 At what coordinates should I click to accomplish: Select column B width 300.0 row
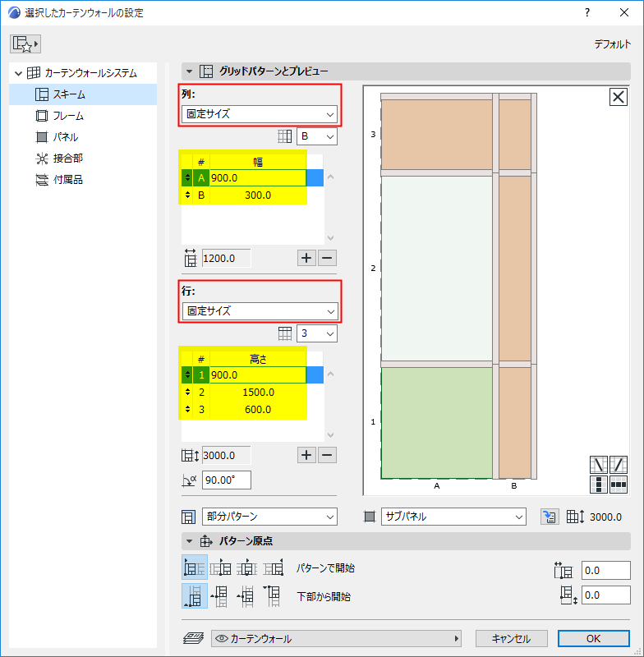252,195
